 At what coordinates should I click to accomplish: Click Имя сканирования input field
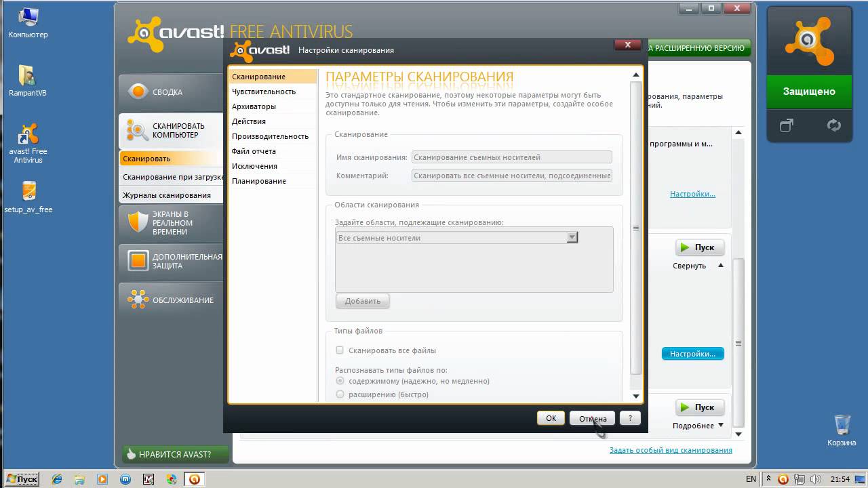(512, 157)
